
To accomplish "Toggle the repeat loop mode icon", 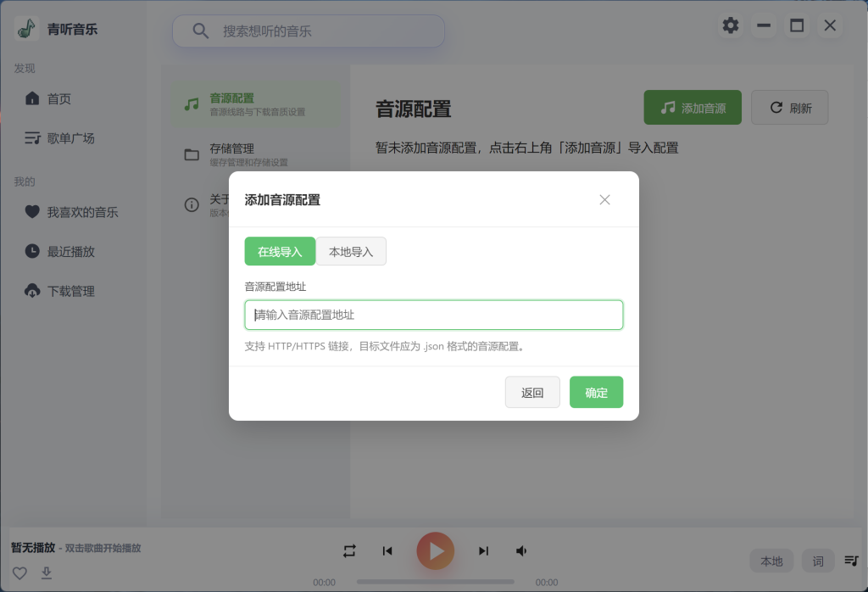I will (349, 551).
